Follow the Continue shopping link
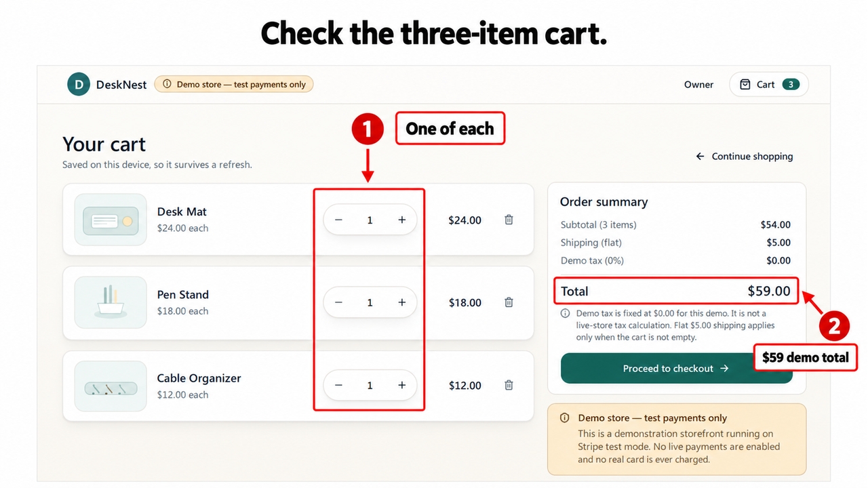868x488 pixels. point(744,157)
